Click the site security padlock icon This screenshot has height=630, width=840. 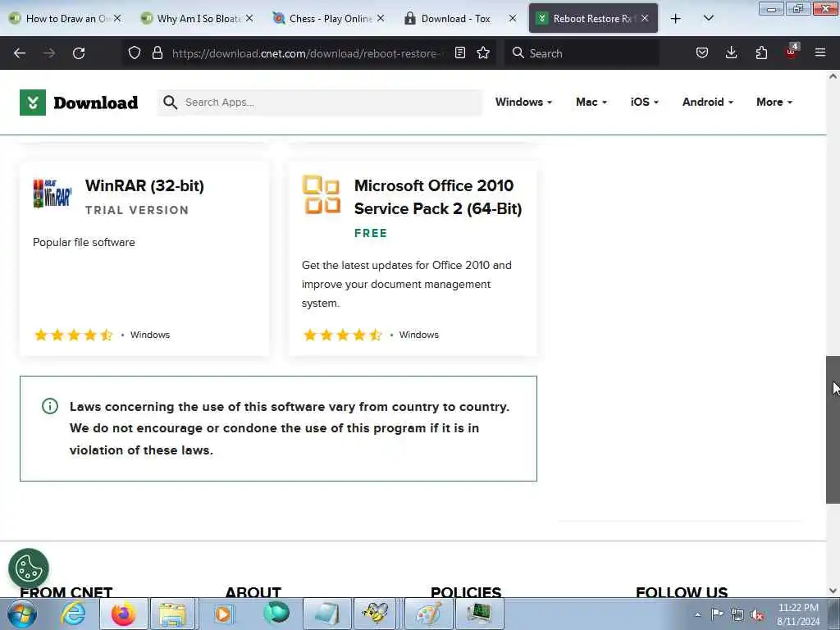point(157,52)
